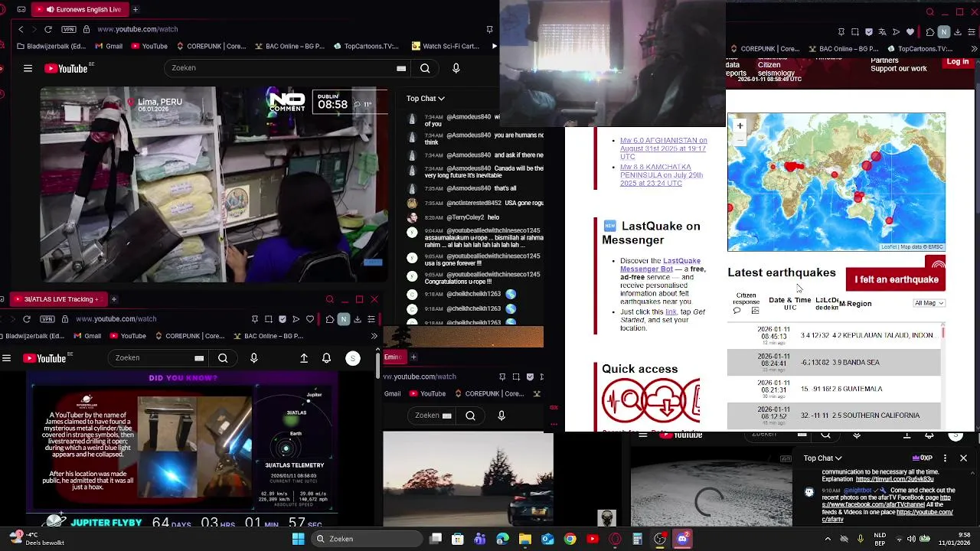Viewport: 980px width, 551px height.
Task: Toggle ad blocker shield in 3I/ATLAS window
Action: (283, 319)
